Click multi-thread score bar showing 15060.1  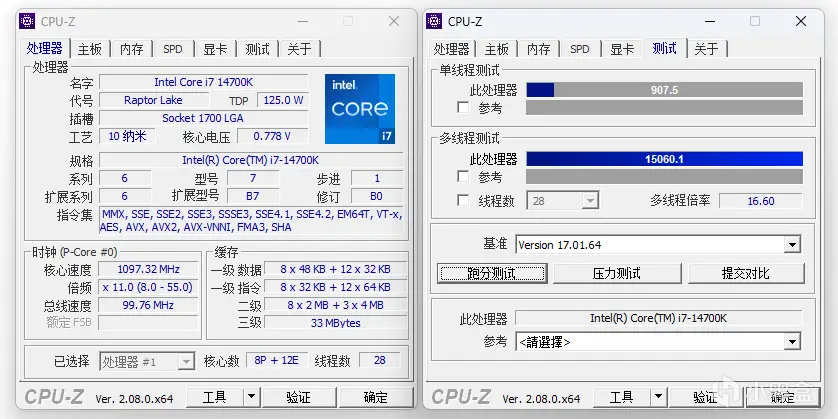point(664,159)
